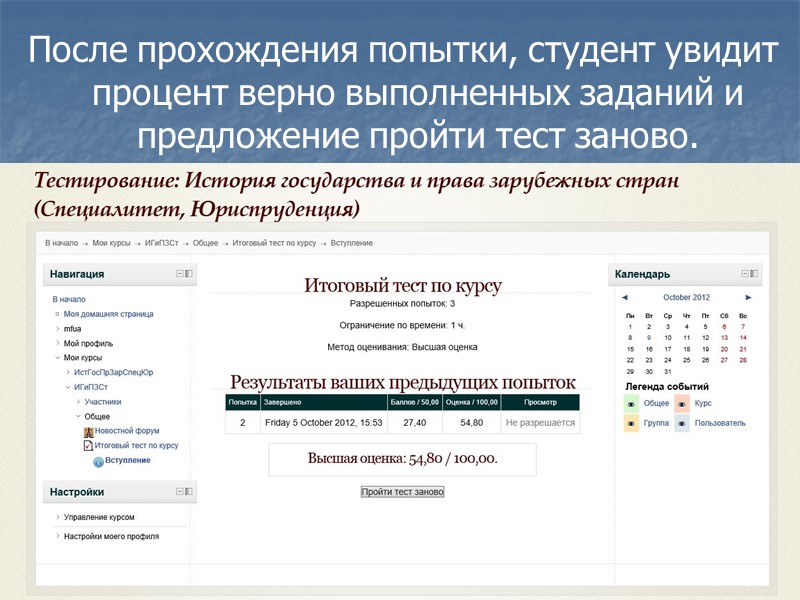Open Вступление breadcrumb item
800x600 pixels.
(x=352, y=243)
